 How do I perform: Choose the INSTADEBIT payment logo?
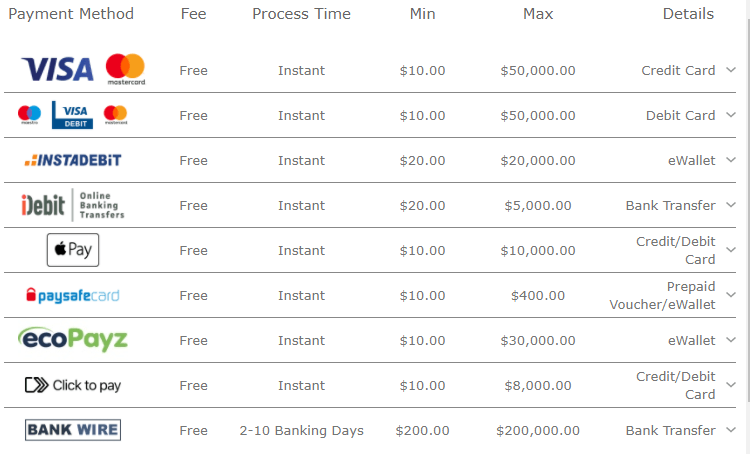click(x=73, y=160)
